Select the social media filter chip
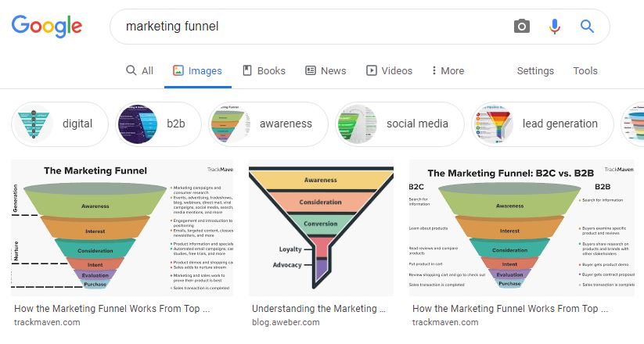The height and width of the screenshot is (344, 644). 399,124
